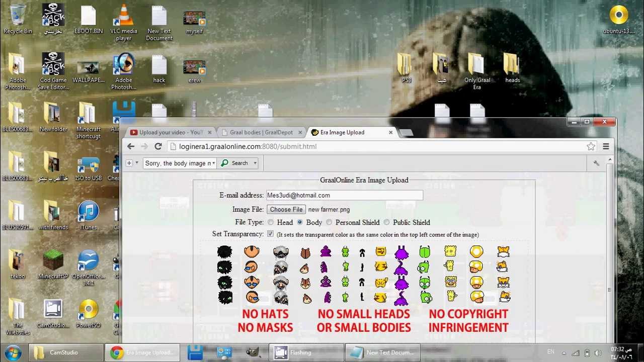This screenshot has width=644, height=362.
Task: Open the OpenOffice 3.4.1 shortcut
Action: pyautogui.click(x=89, y=267)
